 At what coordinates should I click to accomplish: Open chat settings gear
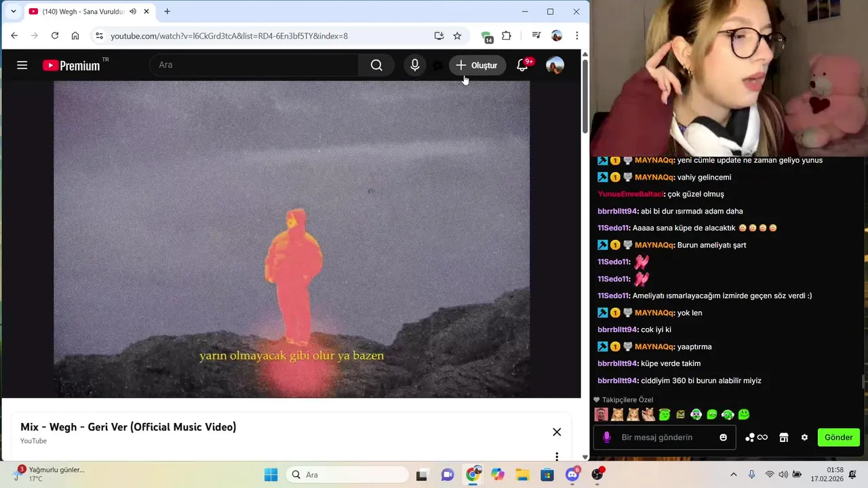pos(804,437)
